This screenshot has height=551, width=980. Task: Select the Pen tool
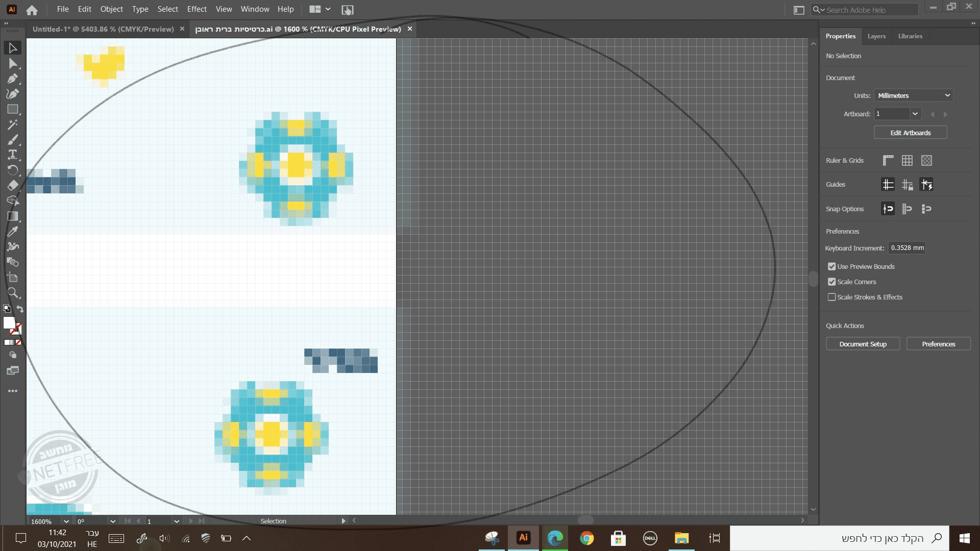pyautogui.click(x=12, y=79)
